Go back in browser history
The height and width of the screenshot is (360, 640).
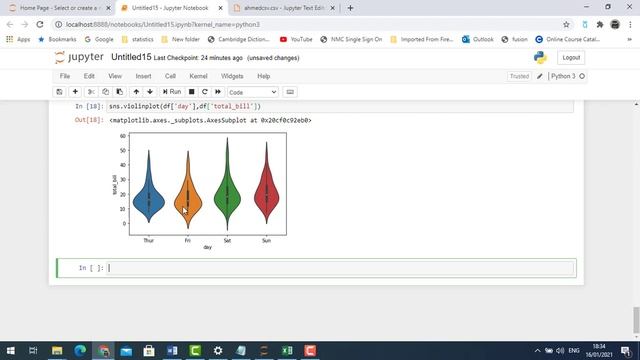pyautogui.click(x=10, y=24)
